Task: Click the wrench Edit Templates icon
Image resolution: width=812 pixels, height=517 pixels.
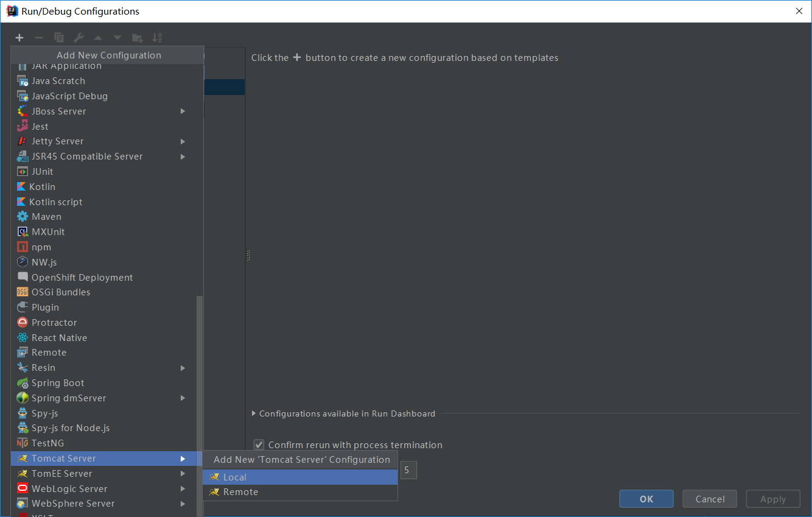Action: tap(78, 38)
